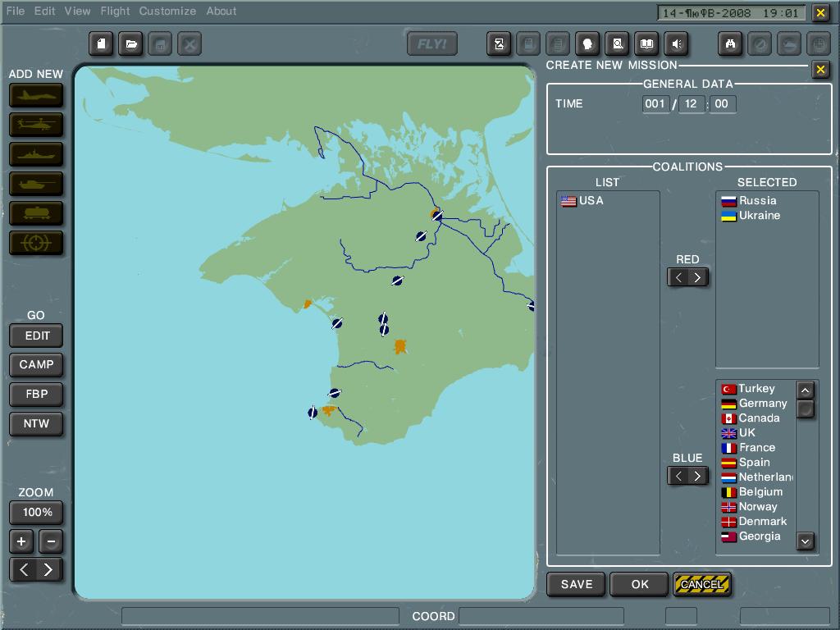Open the Flight menu
The width and height of the screenshot is (840, 630).
pyautogui.click(x=115, y=11)
